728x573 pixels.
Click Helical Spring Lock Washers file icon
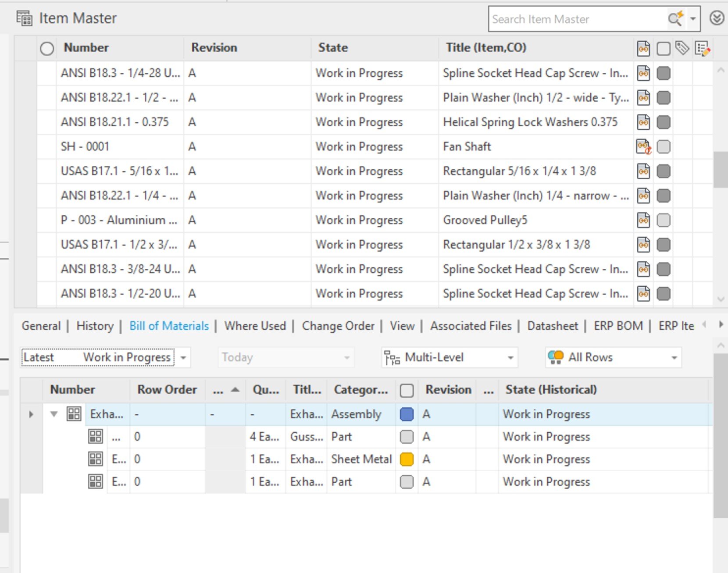pos(643,122)
